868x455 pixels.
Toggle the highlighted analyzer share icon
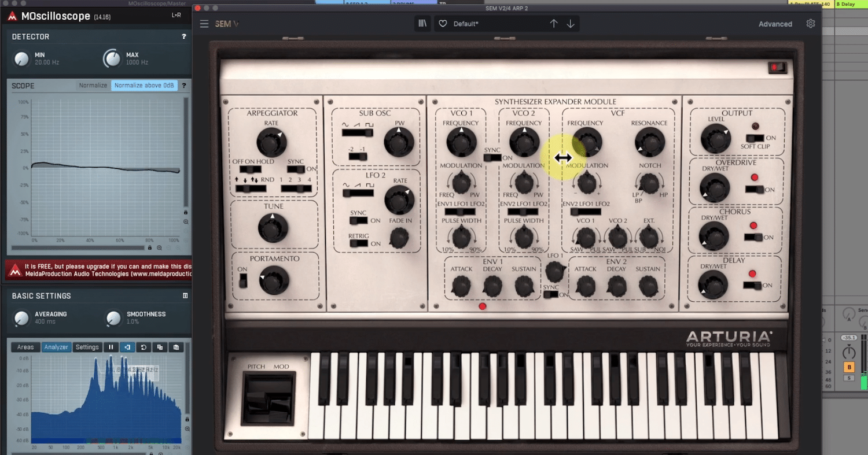(x=127, y=347)
